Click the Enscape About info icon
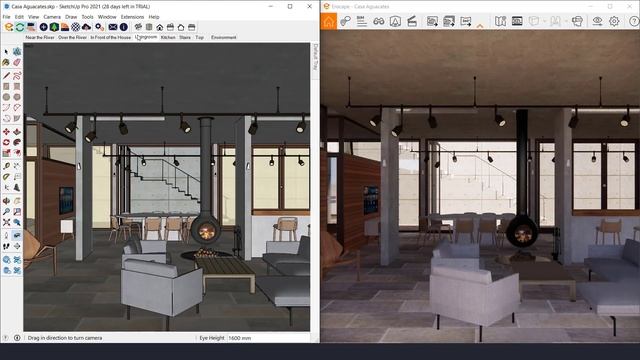The height and width of the screenshot is (360, 640). pyautogui.click(x=124, y=27)
